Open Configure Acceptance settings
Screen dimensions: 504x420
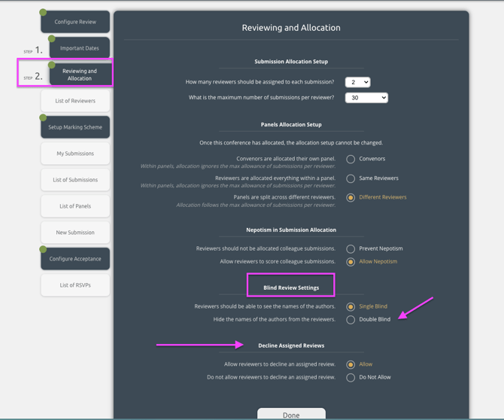(x=75, y=259)
